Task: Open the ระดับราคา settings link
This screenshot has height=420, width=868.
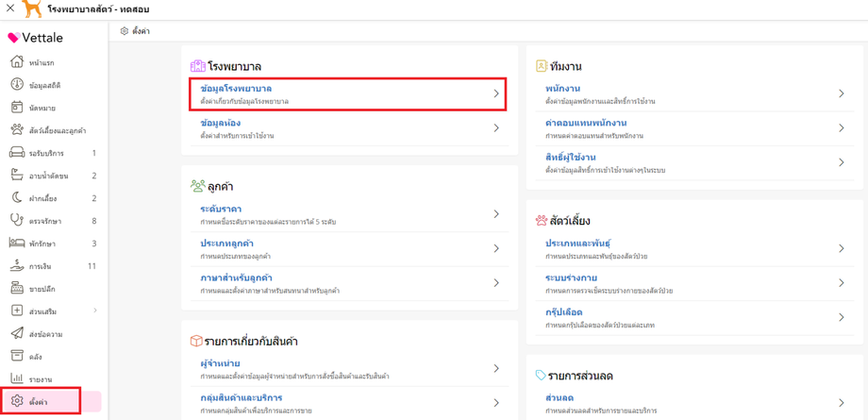Action: point(221,209)
